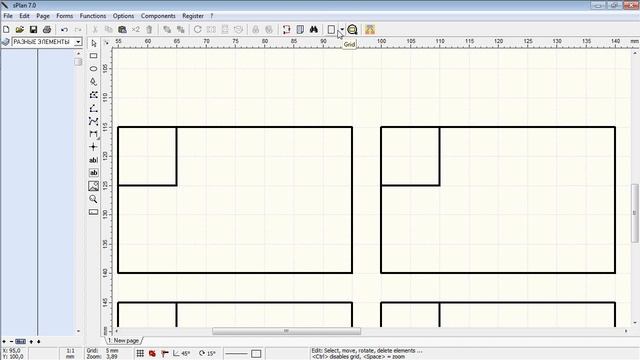Select the boxed 'ab' text block tool
640x360 pixels.
tap(93, 173)
